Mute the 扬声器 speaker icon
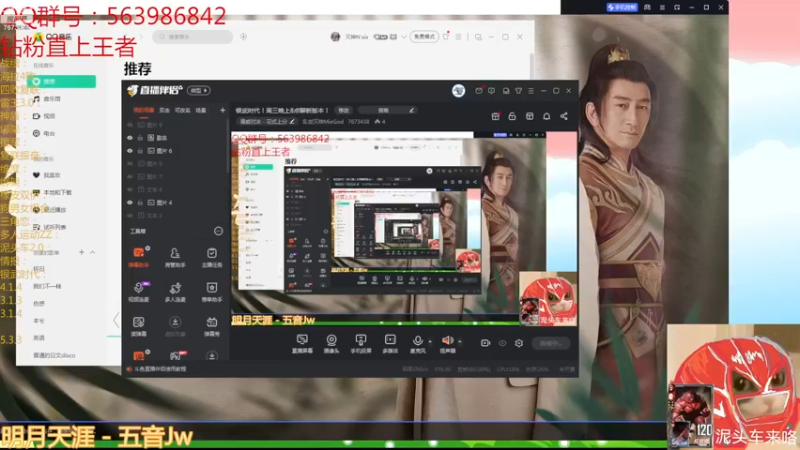The height and width of the screenshot is (450, 800). click(447, 341)
